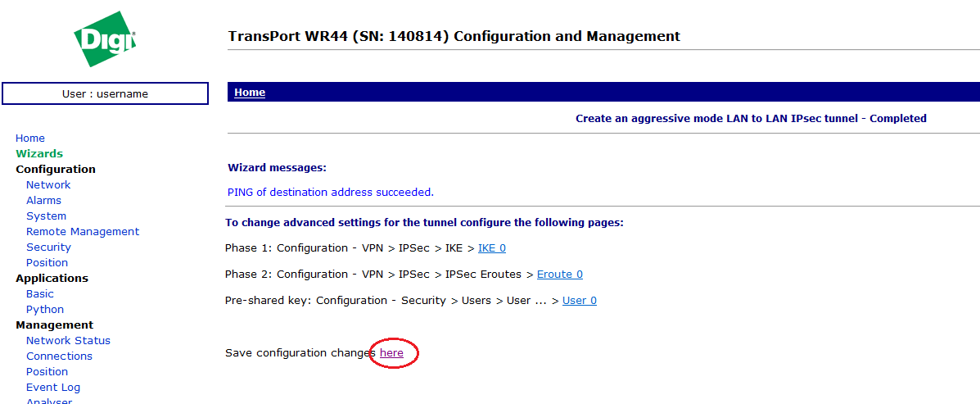Screen dimensions: 980x404
Task: Select Position under Management
Action: pos(47,372)
